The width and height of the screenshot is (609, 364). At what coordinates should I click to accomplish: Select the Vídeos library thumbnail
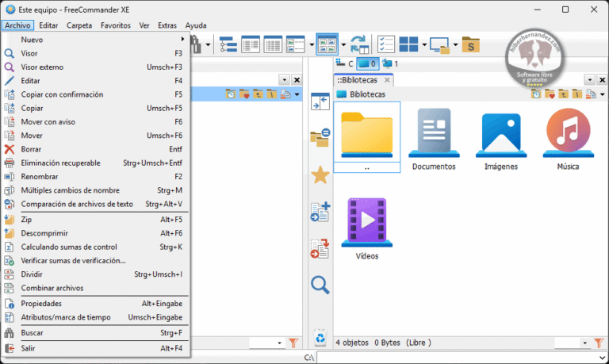pos(367,228)
